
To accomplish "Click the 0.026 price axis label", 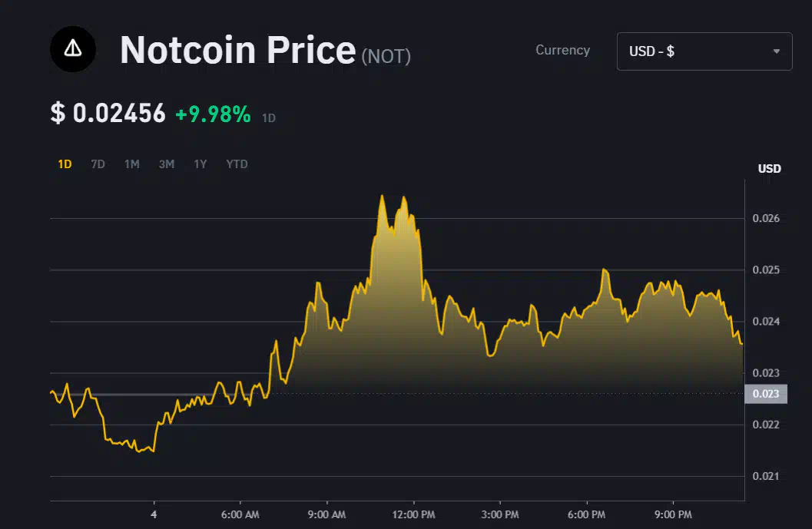I will (766, 219).
